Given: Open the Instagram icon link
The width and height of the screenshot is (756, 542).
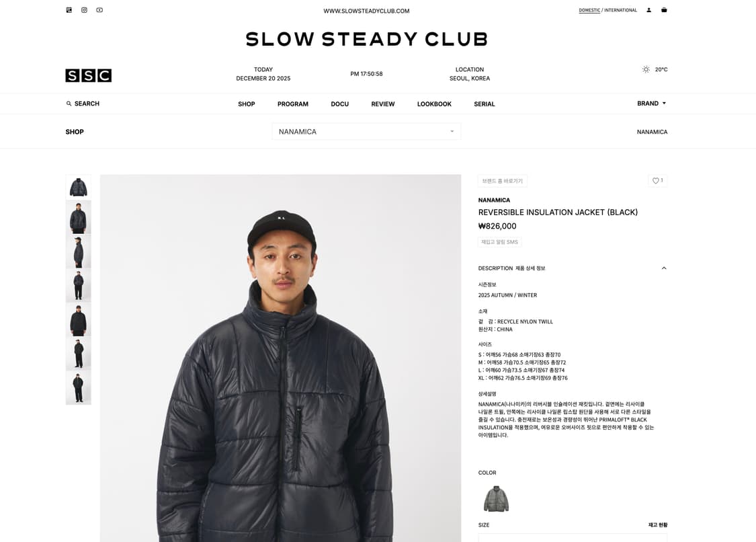Looking at the screenshot, I should (x=85, y=10).
